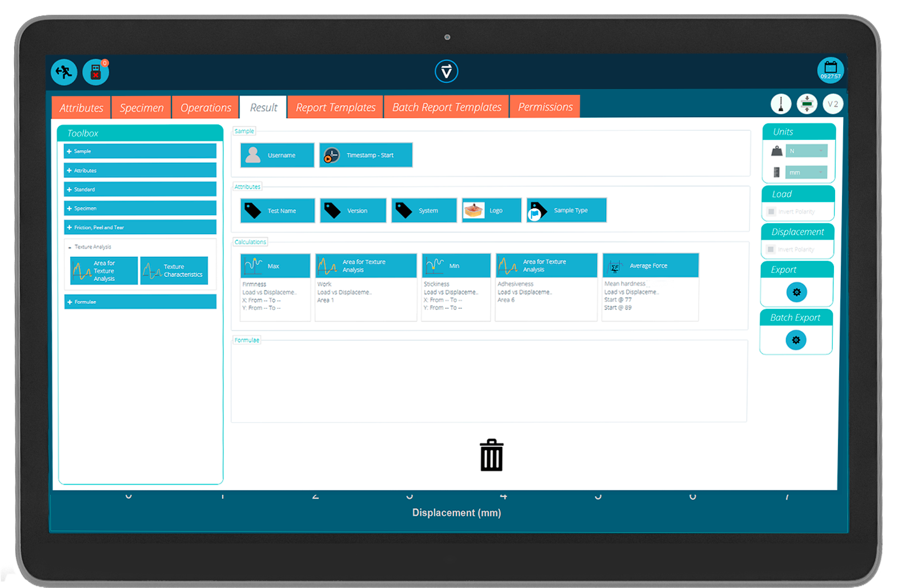The width and height of the screenshot is (898, 588).
Task: Click the Units panel header
Action: (799, 132)
